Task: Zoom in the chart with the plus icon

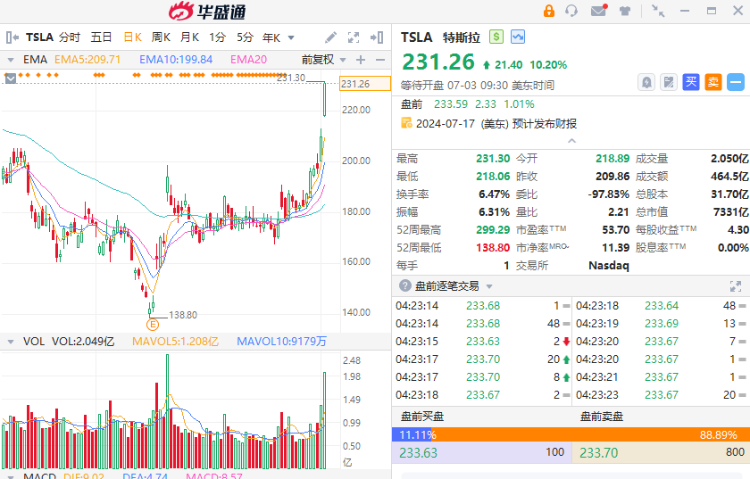Action: point(361,60)
